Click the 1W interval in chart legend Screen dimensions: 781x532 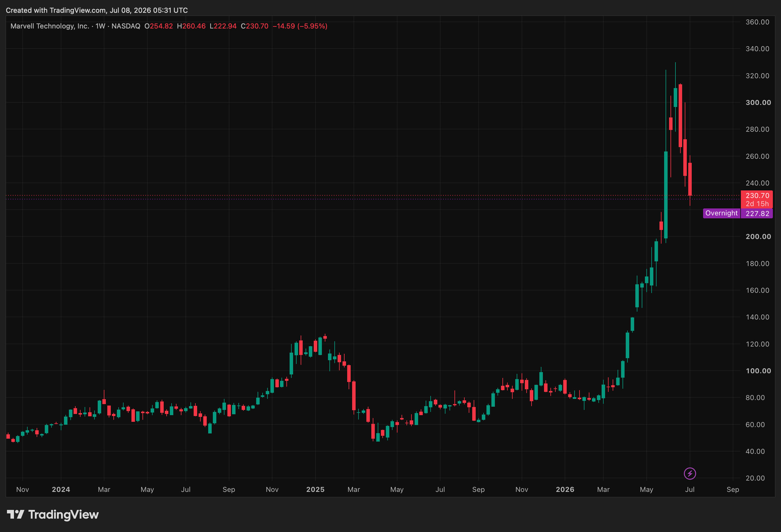[x=100, y=26]
